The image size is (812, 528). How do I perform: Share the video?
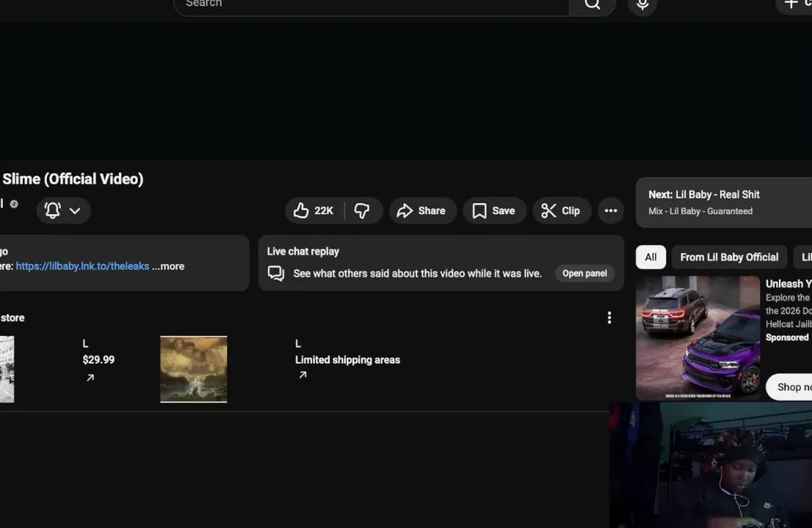[x=422, y=210]
